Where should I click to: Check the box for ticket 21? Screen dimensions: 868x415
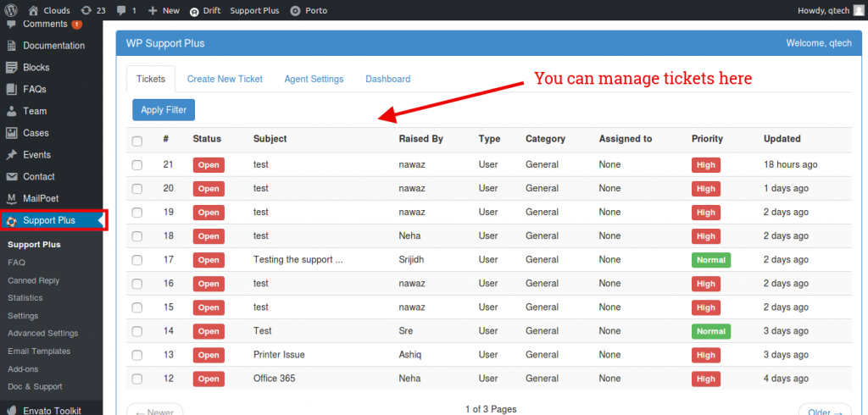[136, 165]
